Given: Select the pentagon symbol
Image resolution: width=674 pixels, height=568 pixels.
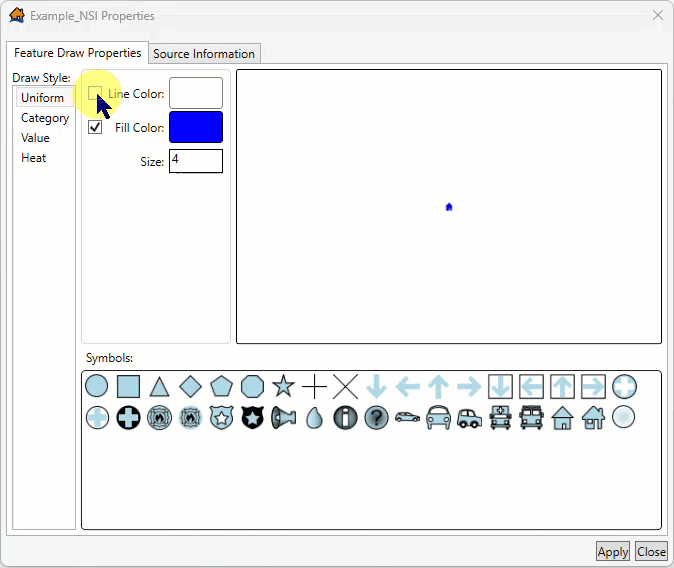Looking at the screenshot, I should click(221, 386).
